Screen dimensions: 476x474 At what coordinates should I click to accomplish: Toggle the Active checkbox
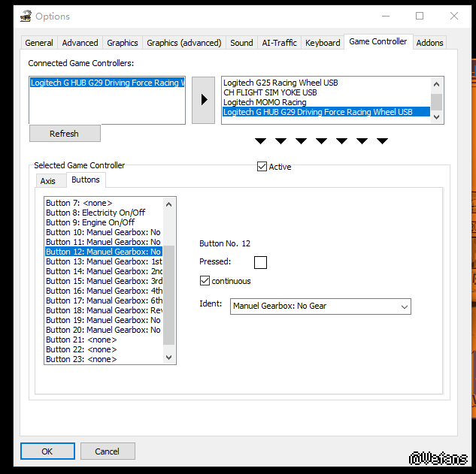(262, 167)
